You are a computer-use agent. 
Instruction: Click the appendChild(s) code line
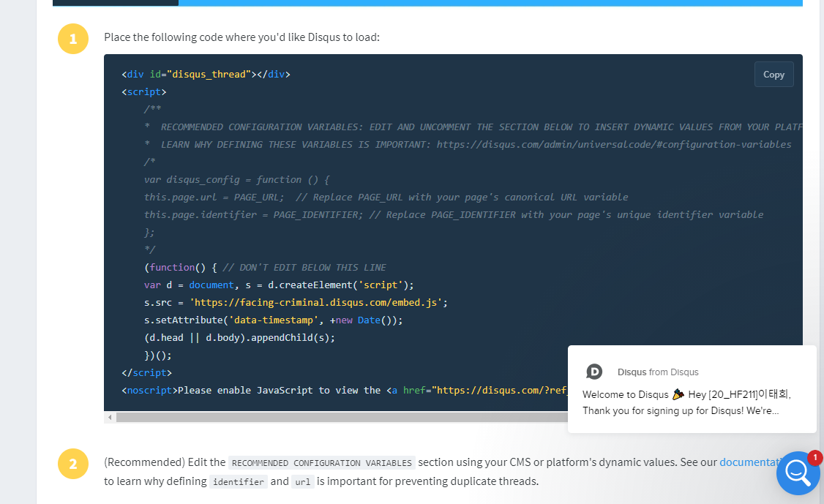pyautogui.click(x=239, y=337)
